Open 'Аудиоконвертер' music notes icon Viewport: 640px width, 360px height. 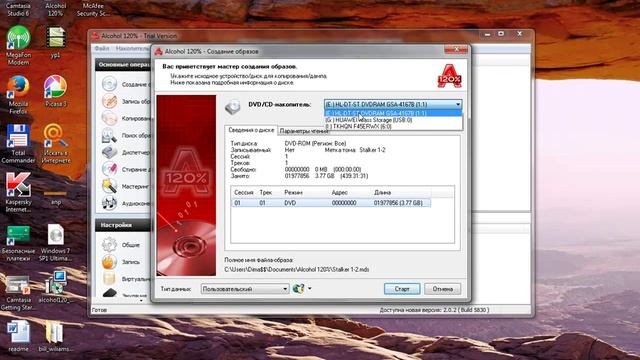point(109,203)
